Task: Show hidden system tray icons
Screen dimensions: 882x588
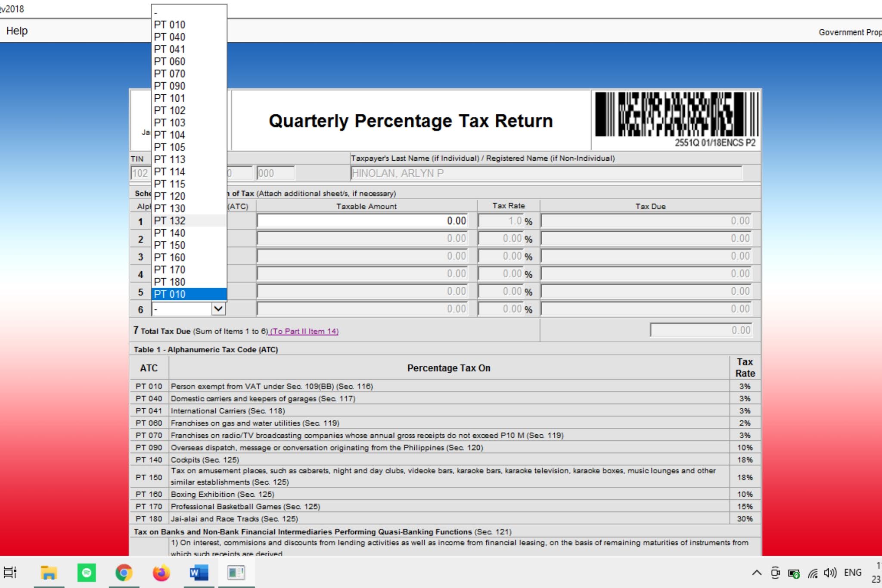Action: [x=757, y=573]
